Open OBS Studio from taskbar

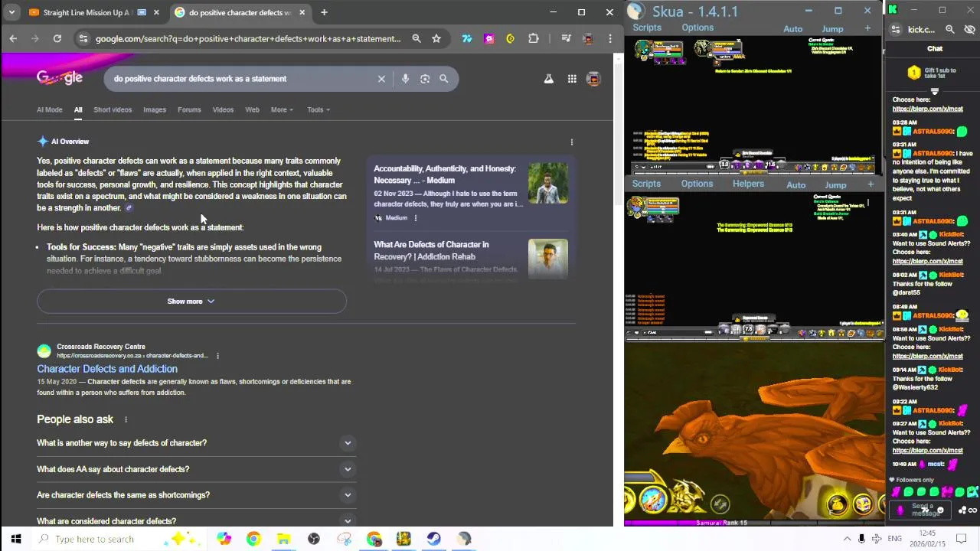pyautogui.click(x=313, y=539)
